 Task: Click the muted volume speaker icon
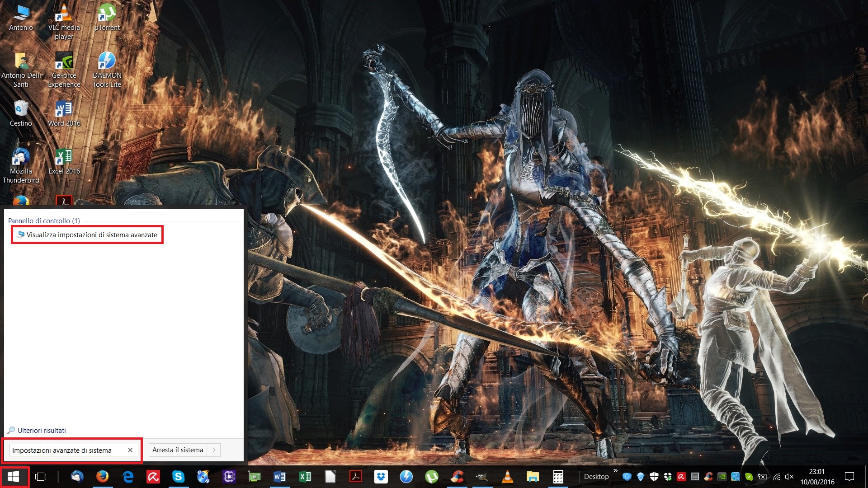coord(789,477)
